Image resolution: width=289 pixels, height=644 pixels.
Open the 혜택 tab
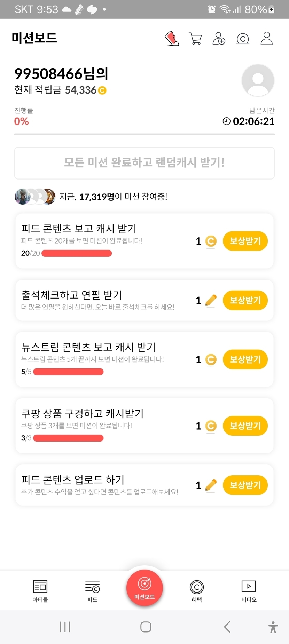coord(197,590)
